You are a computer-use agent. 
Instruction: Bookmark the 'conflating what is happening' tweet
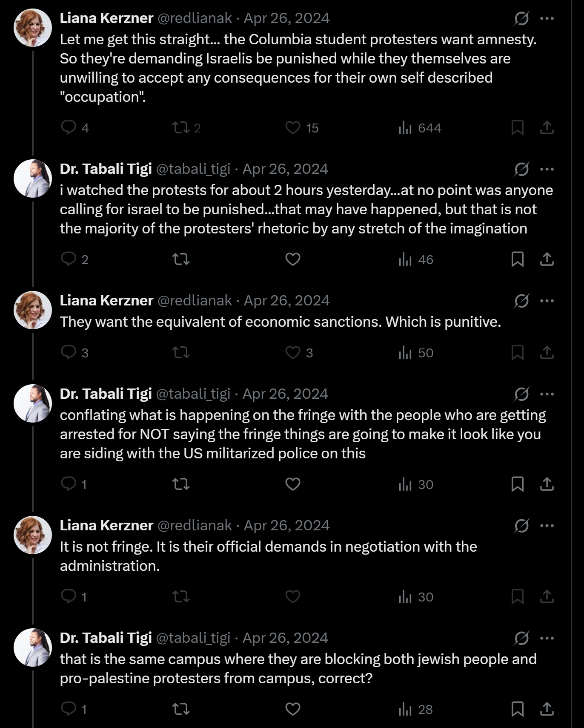click(517, 484)
